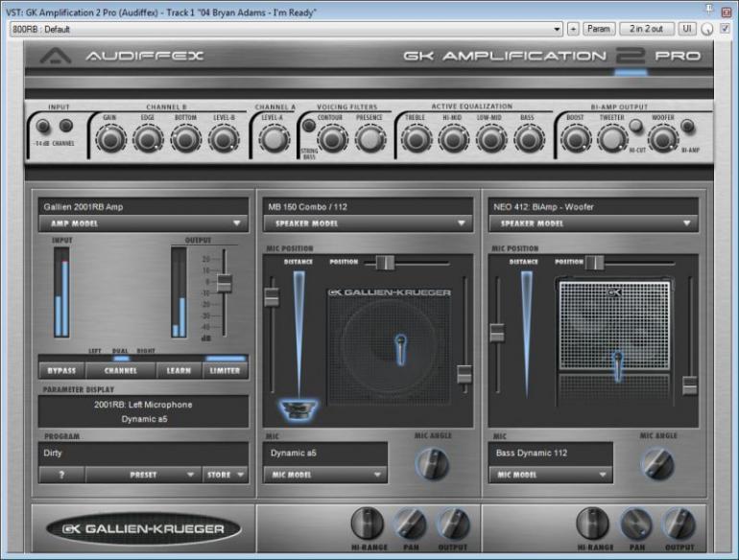Click the vertical slider right of the combo speaker
739x560 pixels.
point(465,374)
